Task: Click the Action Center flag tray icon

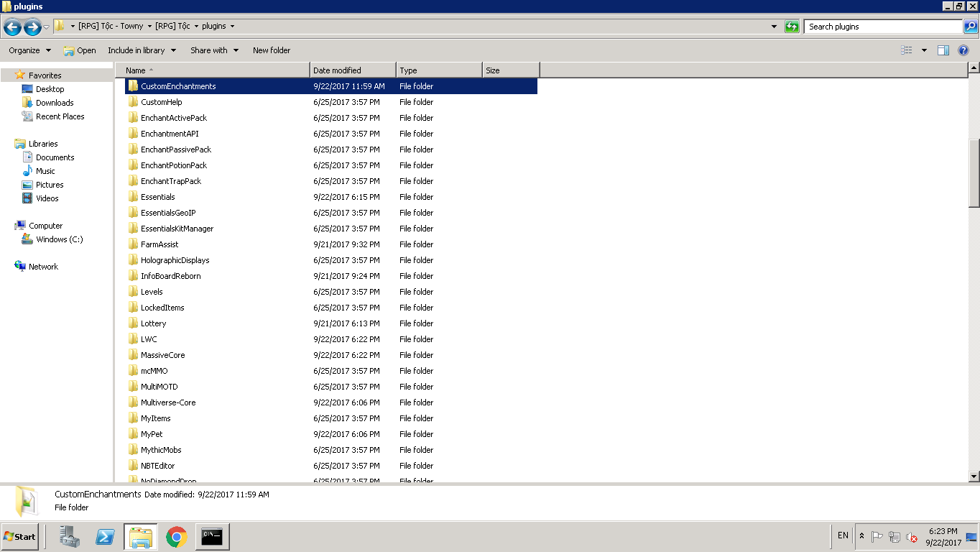Action: click(877, 537)
